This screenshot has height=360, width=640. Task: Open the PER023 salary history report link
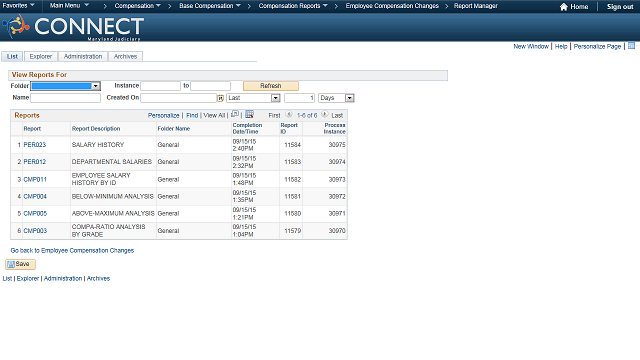point(35,144)
